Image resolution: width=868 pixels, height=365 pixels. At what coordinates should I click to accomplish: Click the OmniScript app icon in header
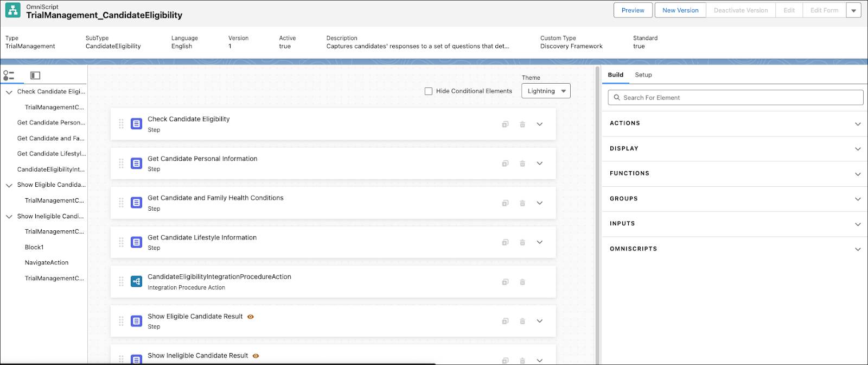12,11
